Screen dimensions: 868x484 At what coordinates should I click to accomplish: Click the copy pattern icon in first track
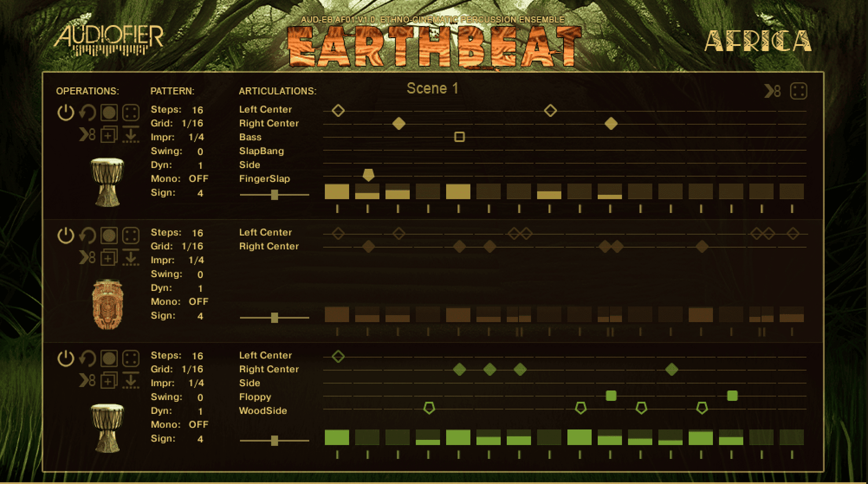point(108,135)
